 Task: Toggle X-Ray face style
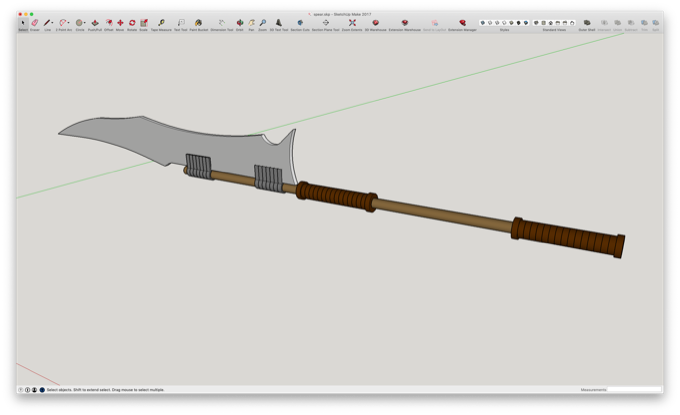click(483, 23)
